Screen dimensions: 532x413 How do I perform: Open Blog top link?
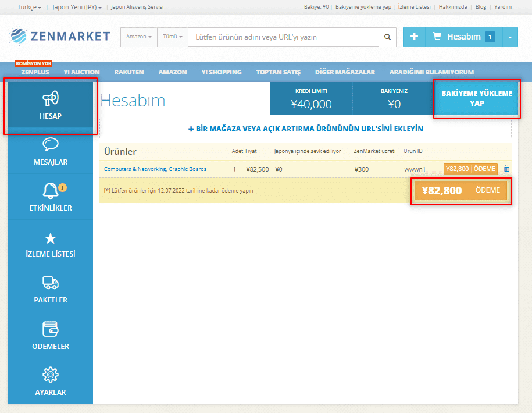480,7
